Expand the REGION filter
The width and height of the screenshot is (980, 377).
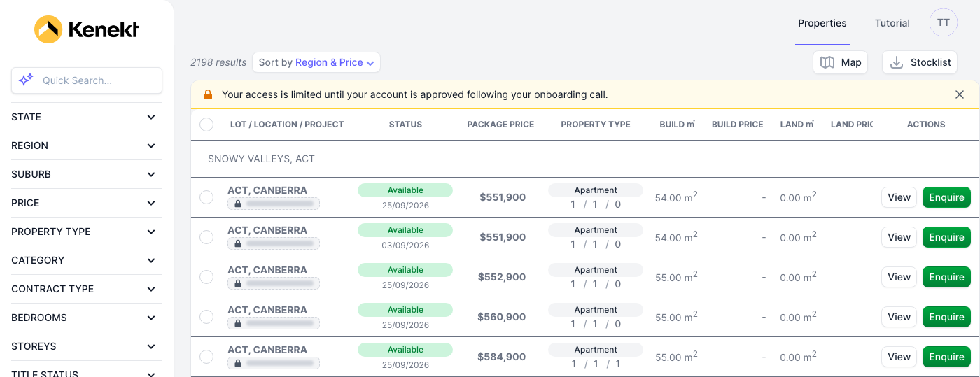(87, 145)
